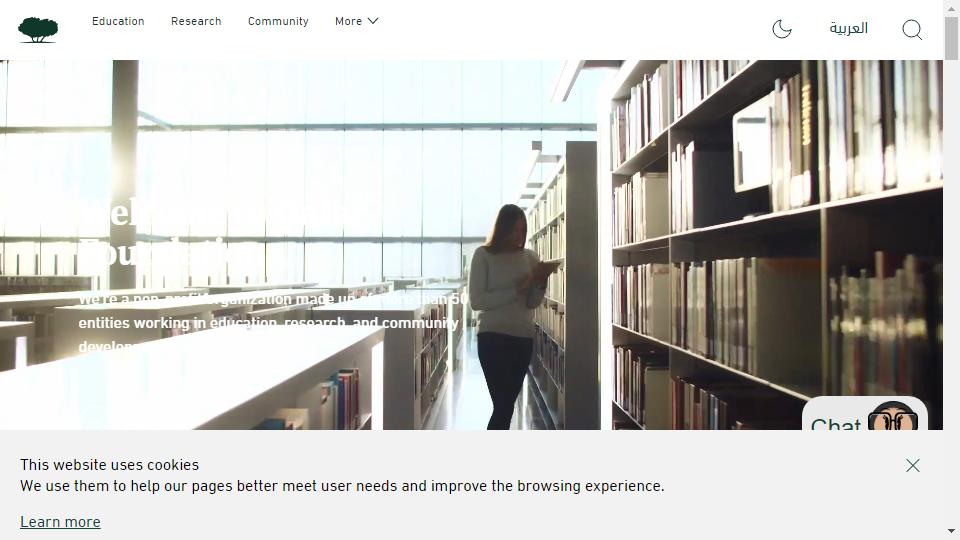Viewport: 960px width, 540px height.
Task: Switch the site language to Arabic
Action: click(x=849, y=28)
